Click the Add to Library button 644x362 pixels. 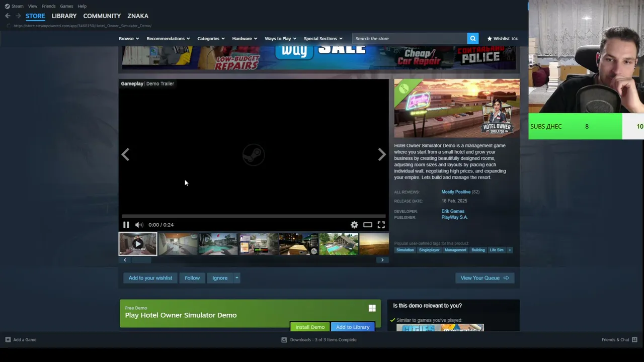353,327
